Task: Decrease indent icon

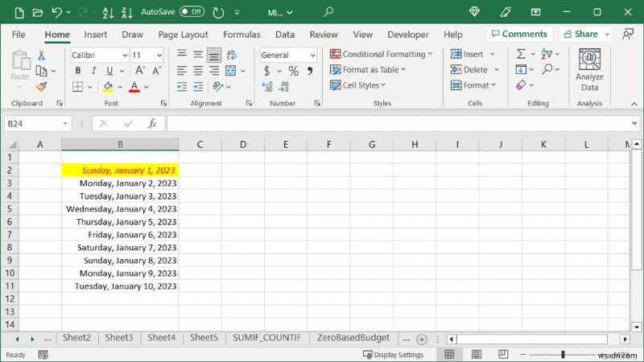Action: [x=182, y=87]
